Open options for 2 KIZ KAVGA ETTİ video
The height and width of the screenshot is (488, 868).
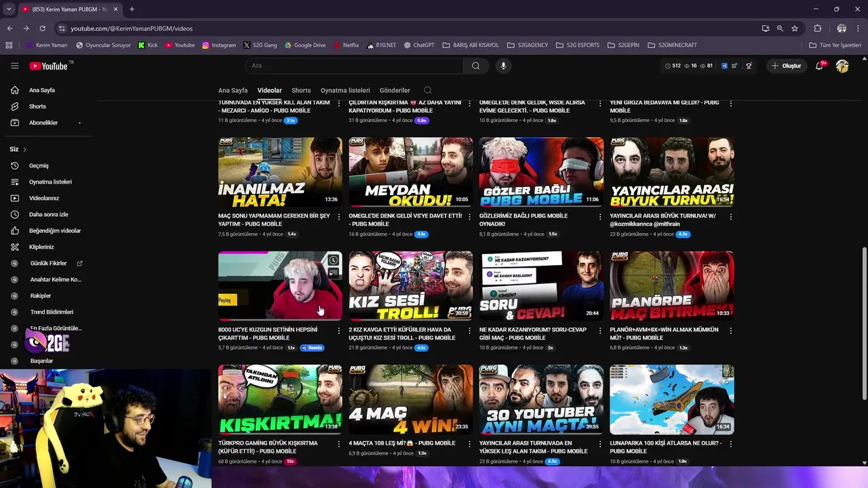tap(469, 331)
